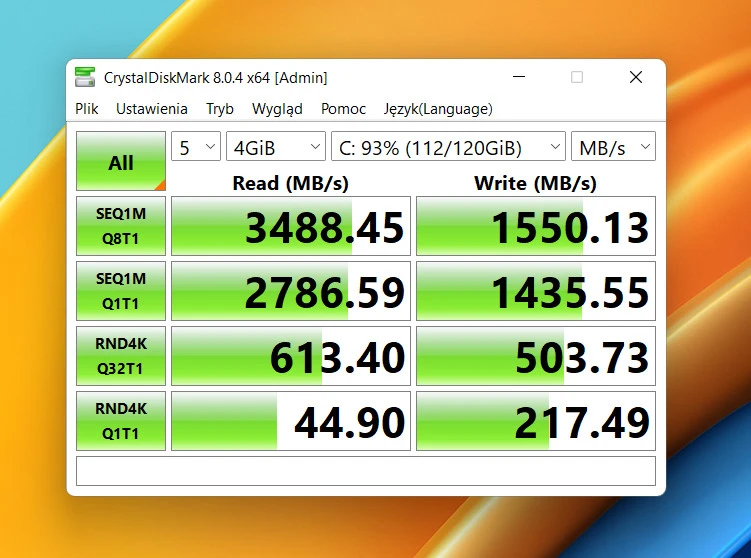This screenshot has width=751, height=558.
Task: Click the Write (MB/s) column header
Action: (535, 183)
